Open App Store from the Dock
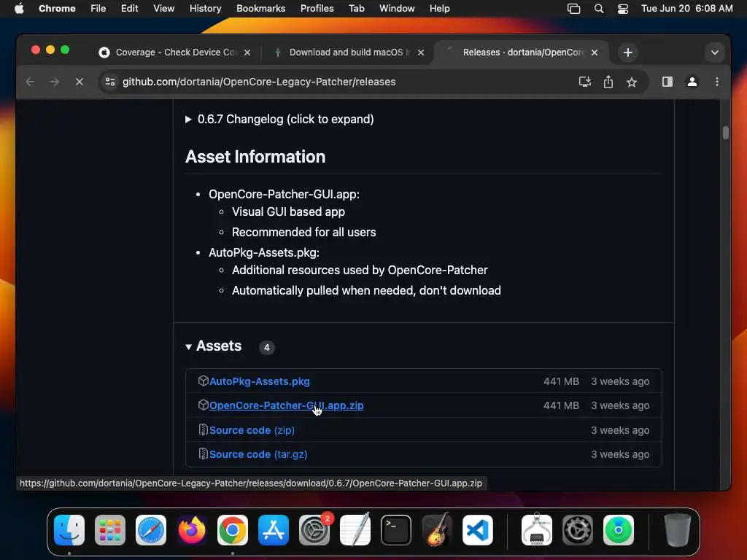Image resolution: width=747 pixels, height=560 pixels. coord(274,530)
